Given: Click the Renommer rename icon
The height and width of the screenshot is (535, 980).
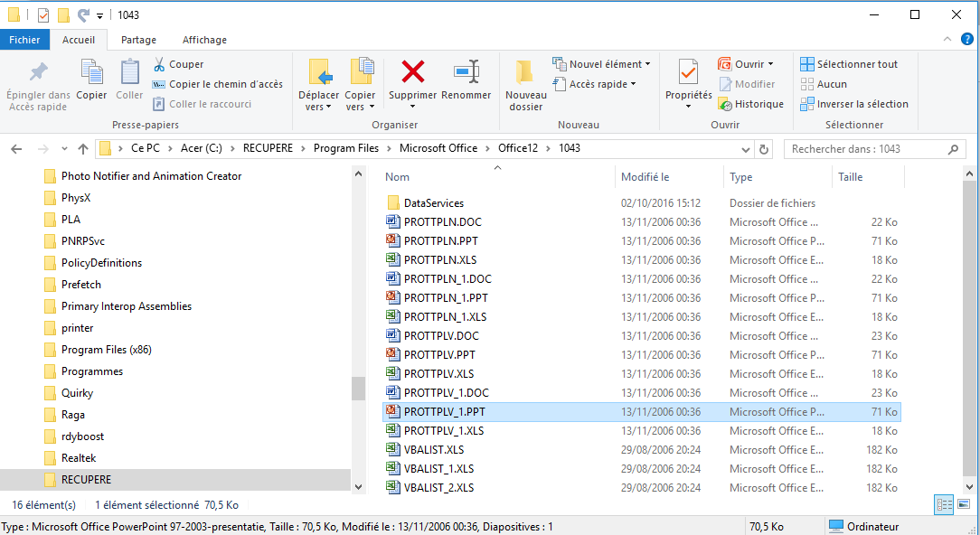Looking at the screenshot, I should click(466, 72).
